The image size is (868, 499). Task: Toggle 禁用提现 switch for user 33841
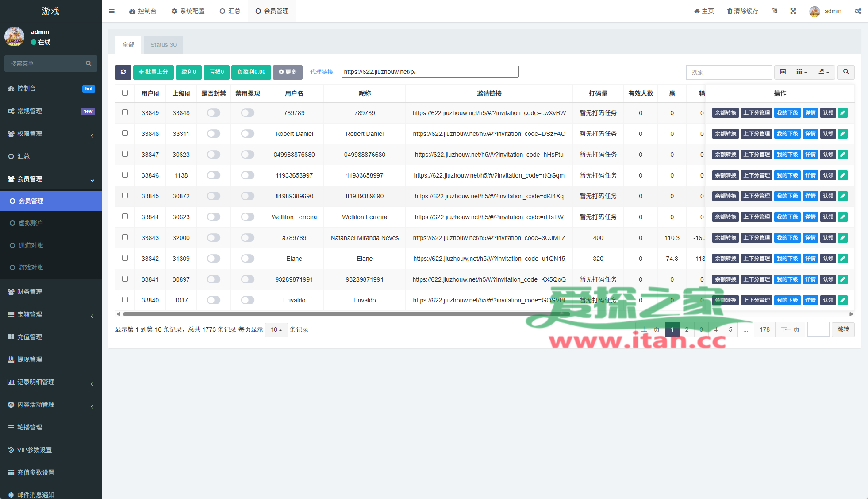[x=248, y=279]
